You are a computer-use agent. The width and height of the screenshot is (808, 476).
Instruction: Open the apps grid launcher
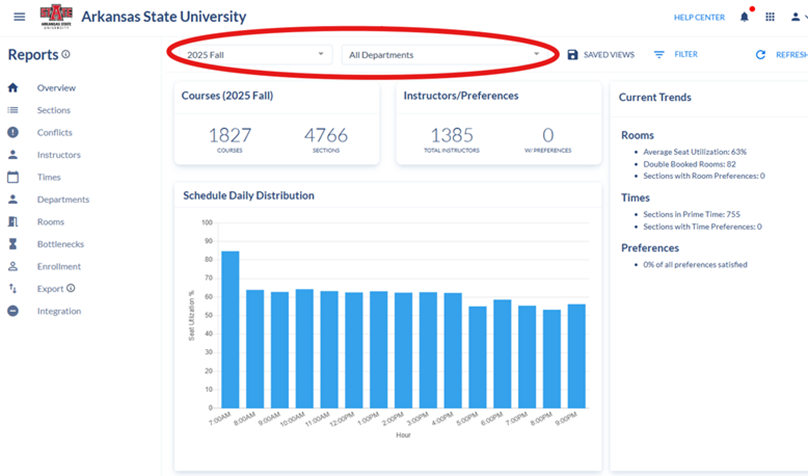770,17
